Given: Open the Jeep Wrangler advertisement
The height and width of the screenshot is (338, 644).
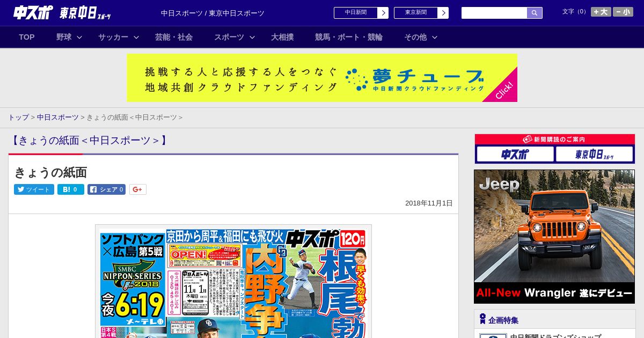Looking at the screenshot, I should click(x=554, y=237).
